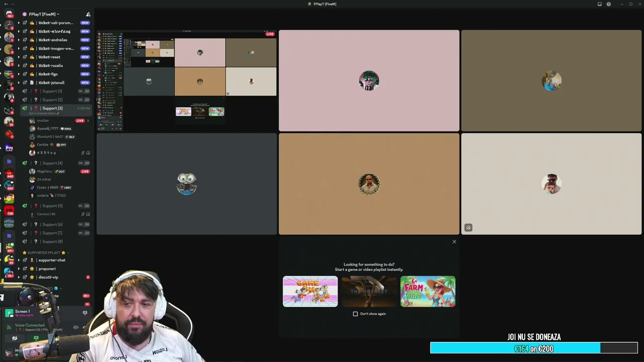Focus the tan participant video tile

369,184
